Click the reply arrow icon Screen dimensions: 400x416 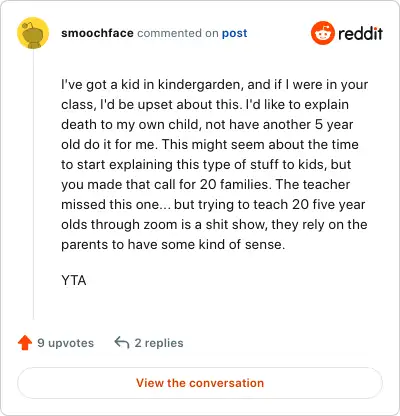click(x=122, y=343)
